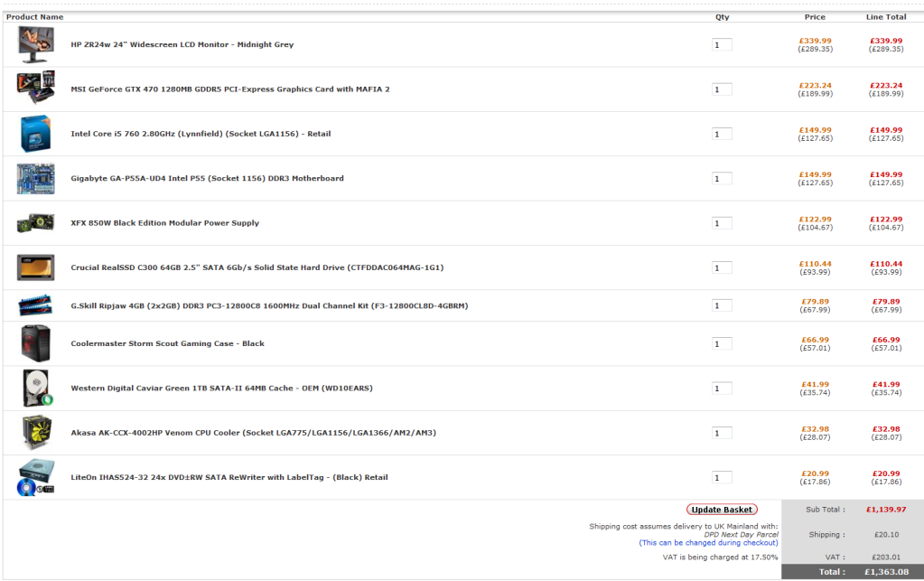Open the XFX 850W Black Edition product link
The image size is (924, 581).
165,223
